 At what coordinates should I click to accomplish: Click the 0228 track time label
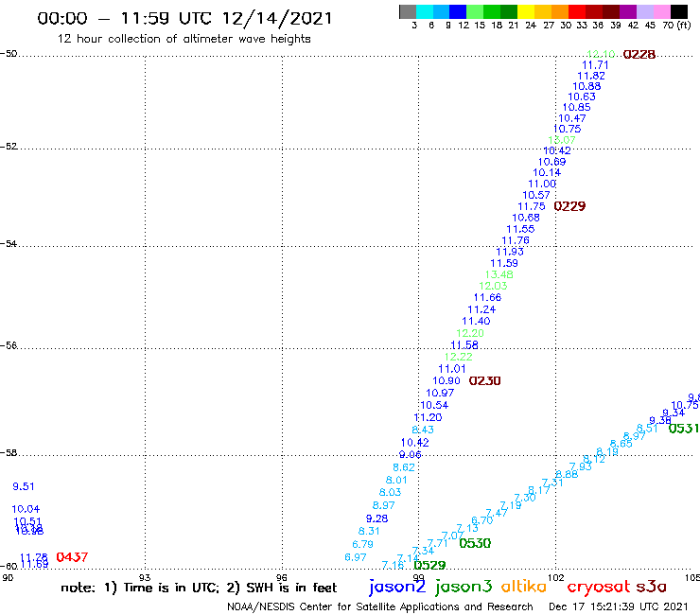click(x=639, y=55)
